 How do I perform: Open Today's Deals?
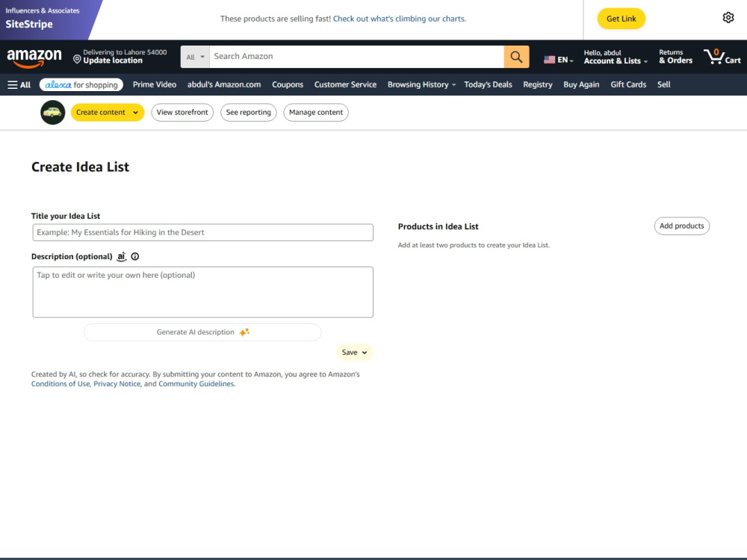(x=488, y=85)
